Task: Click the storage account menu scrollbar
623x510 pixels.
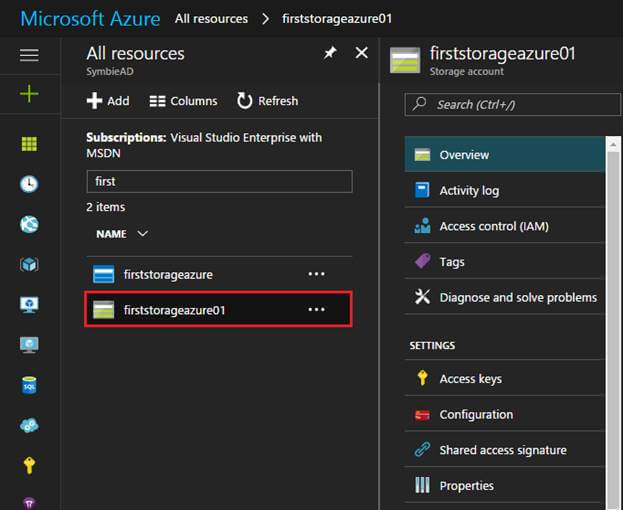Action: [614, 330]
